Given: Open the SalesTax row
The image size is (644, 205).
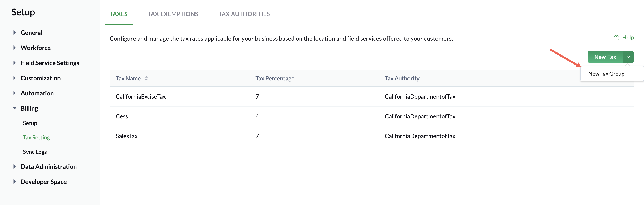Looking at the screenshot, I should [x=371, y=136].
